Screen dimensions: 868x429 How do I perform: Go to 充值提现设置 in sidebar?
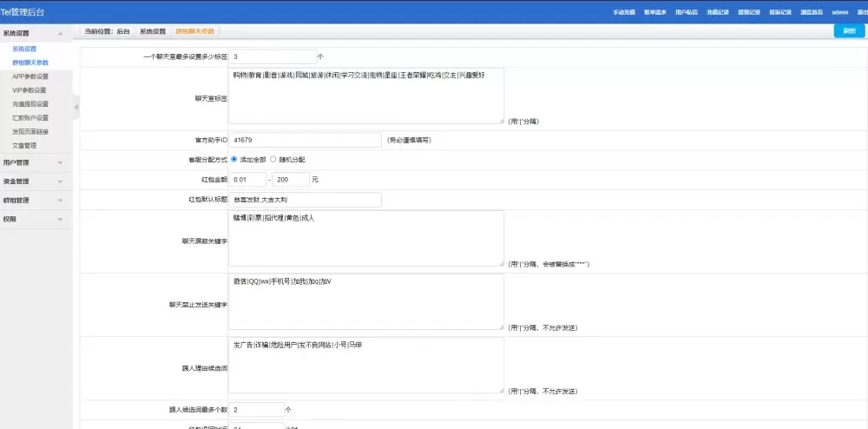(30, 104)
